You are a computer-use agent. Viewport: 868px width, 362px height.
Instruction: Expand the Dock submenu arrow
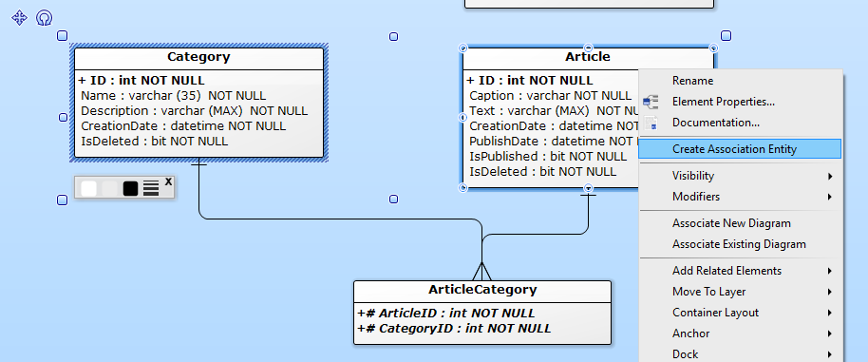pos(830,354)
